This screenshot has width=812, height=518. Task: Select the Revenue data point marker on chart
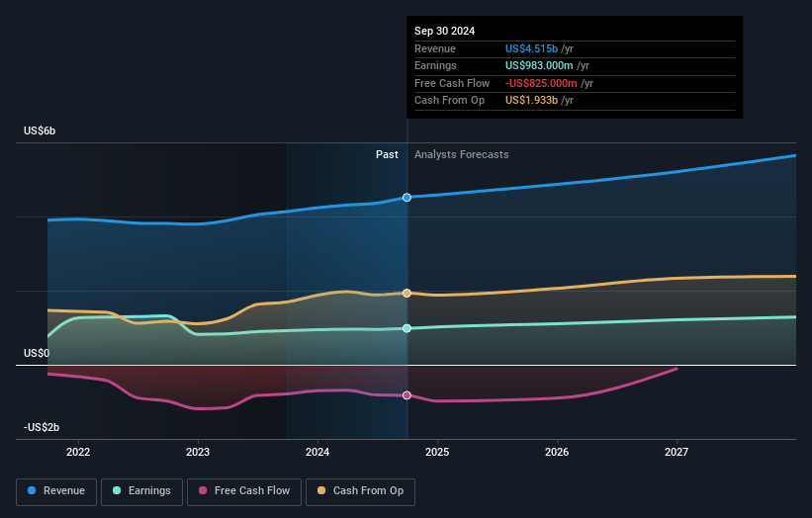(x=407, y=197)
